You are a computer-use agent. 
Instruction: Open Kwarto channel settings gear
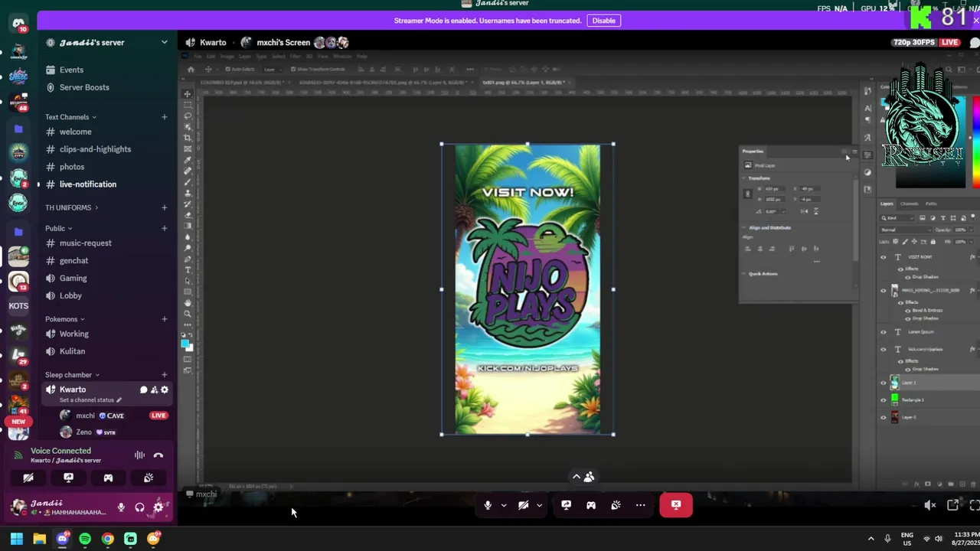point(164,390)
